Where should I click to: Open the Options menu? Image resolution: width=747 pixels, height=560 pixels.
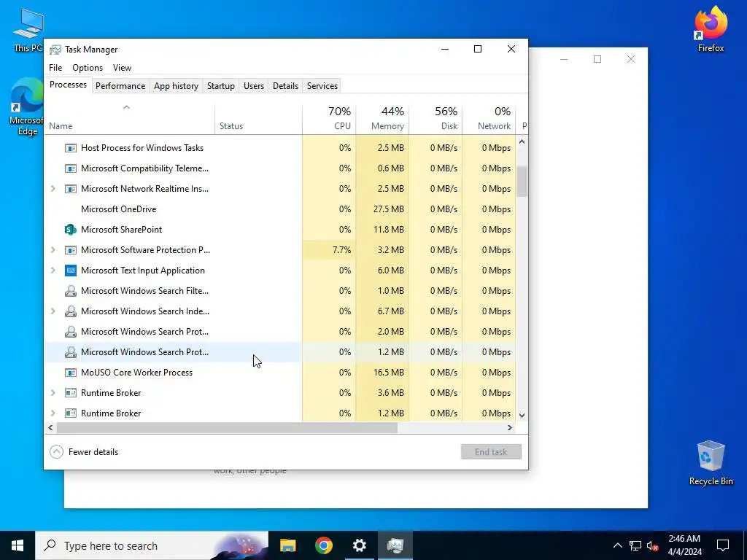(88, 68)
